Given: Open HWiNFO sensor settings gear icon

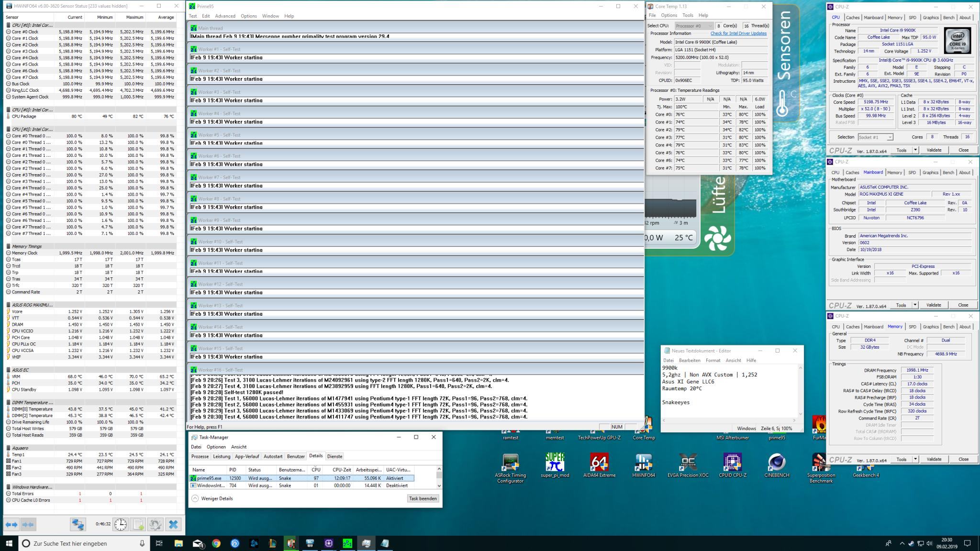Looking at the screenshot, I should (155, 524).
